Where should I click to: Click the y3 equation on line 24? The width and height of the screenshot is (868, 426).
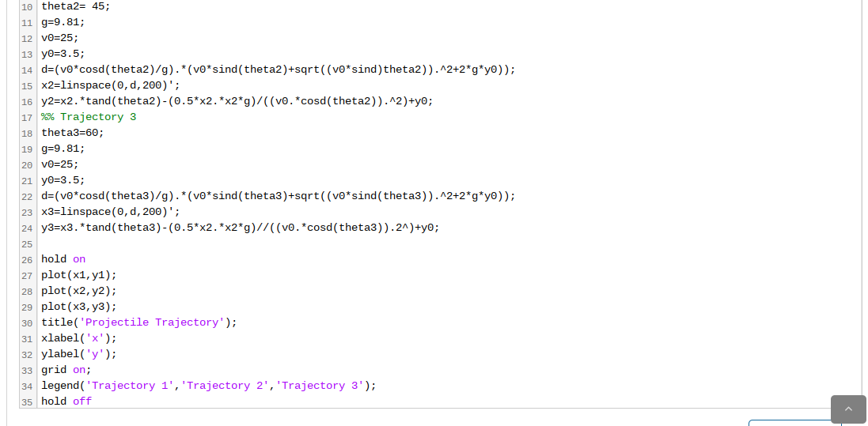click(x=241, y=228)
